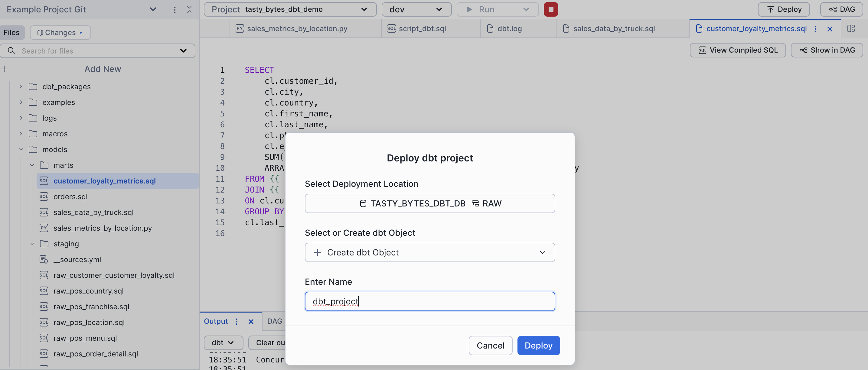The width and height of the screenshot is (868, 370).
Task: Click the collapse sidebar icon in header
Action: click(189, 9)
